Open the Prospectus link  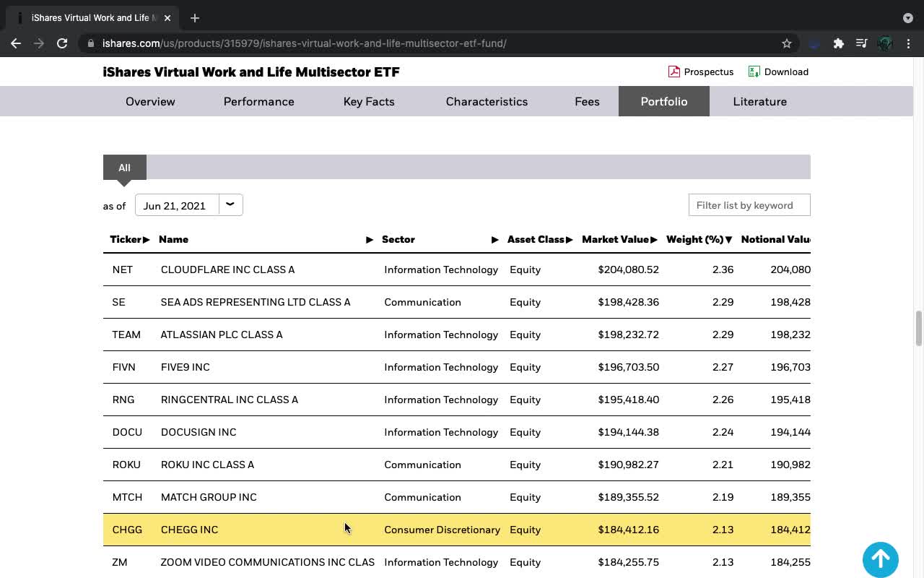pos(708,72)
